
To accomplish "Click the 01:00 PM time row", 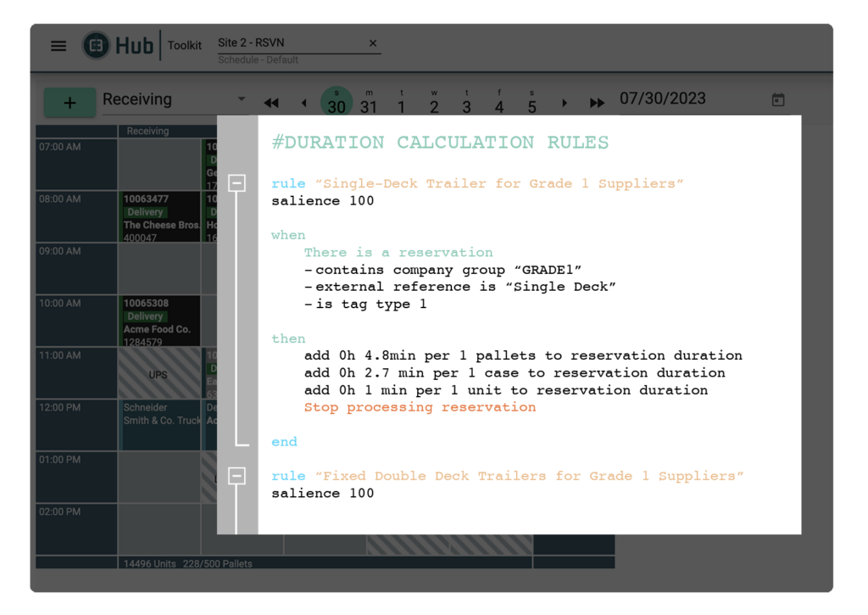I will tap(76, 477).
